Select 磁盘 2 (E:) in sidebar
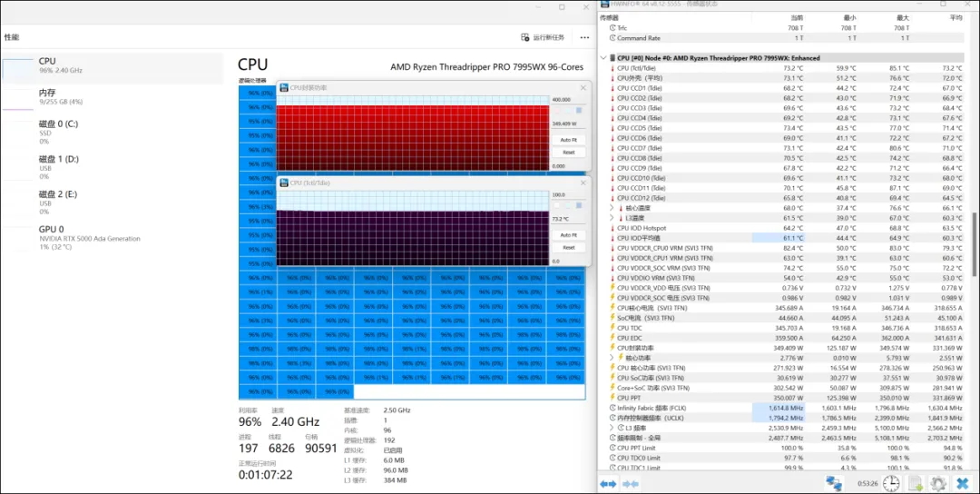Screen dimensions: 980x494 113,202
